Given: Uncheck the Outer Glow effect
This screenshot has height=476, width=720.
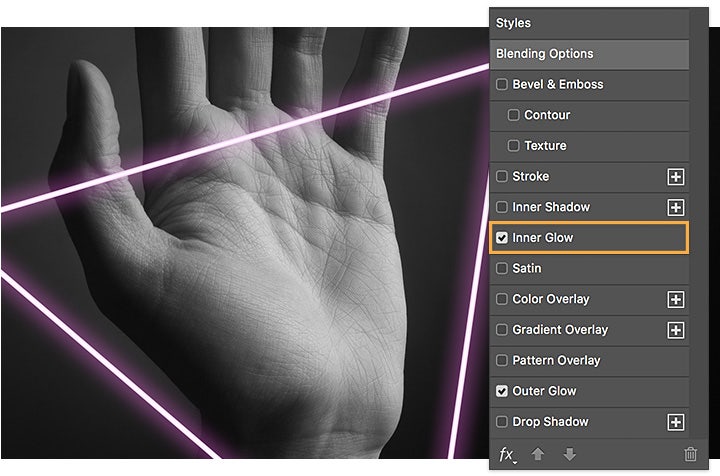Looking at the screenshot, I should 502,391.
